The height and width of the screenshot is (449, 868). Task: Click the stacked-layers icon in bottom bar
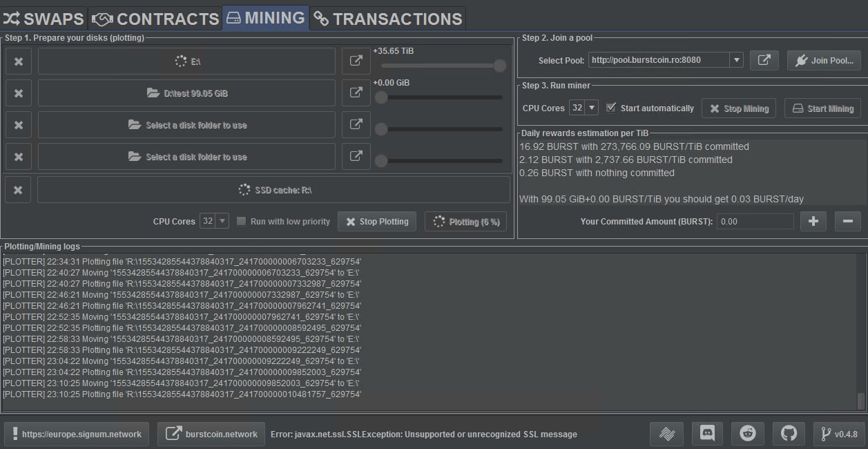click(x=666, y=434)
